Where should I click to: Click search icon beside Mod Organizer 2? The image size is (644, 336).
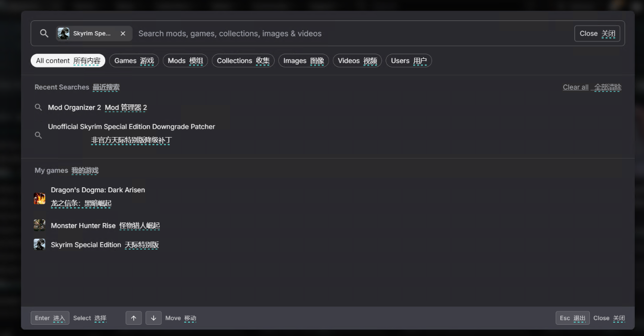tap(38, 107)
